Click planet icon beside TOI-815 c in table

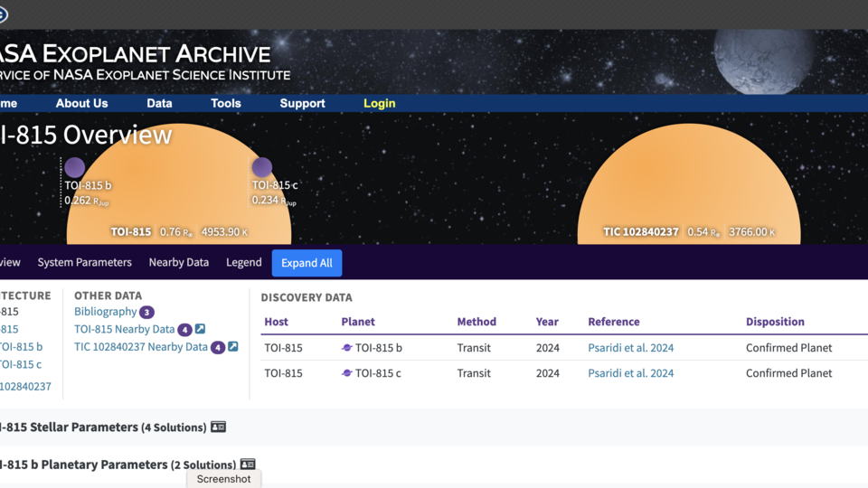coord(346,373)
